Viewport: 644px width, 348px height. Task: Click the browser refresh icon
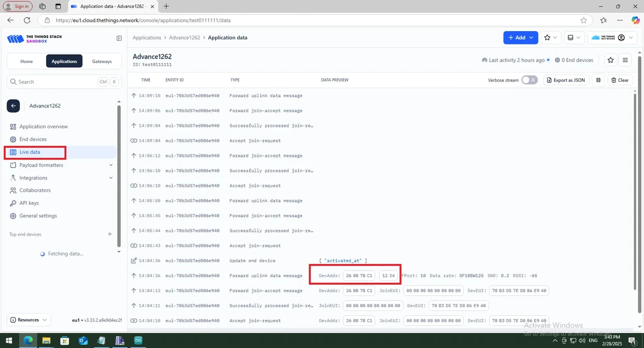pos(27,20)
